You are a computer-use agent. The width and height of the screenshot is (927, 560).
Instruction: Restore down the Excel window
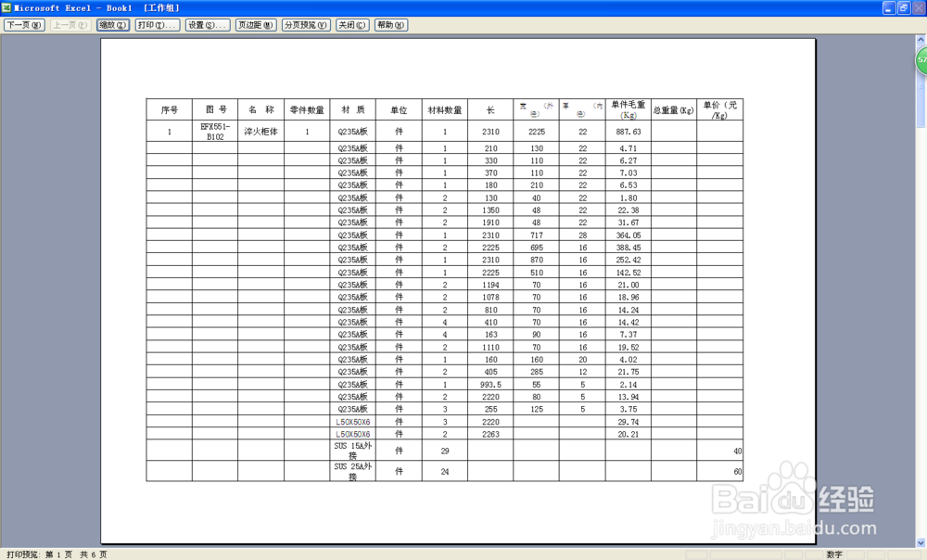point(903,7)
